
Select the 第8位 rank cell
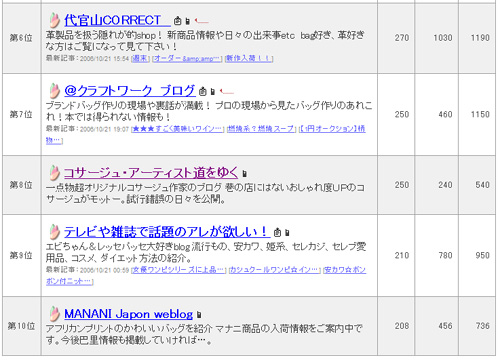[21, 185]
